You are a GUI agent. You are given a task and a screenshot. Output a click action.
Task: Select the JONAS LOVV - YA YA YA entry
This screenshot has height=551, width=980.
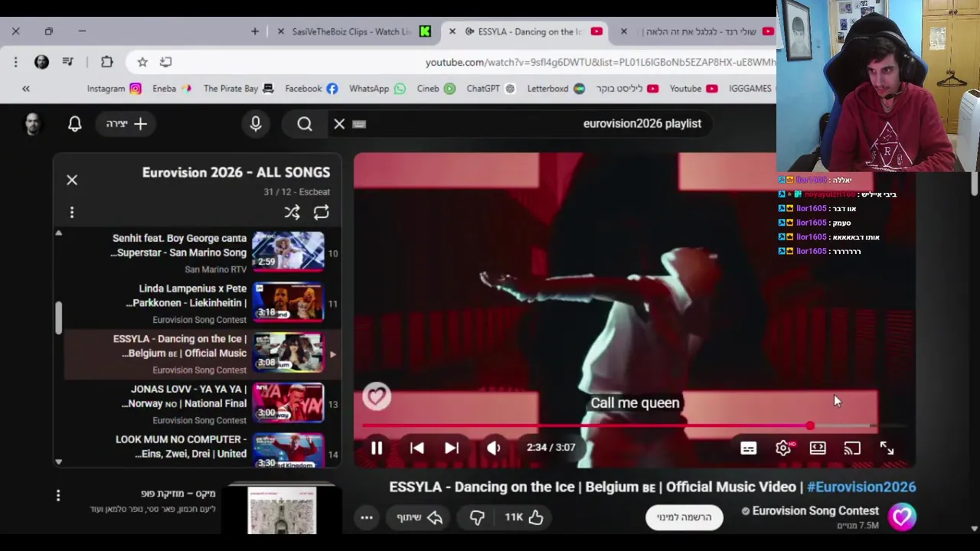201,405
